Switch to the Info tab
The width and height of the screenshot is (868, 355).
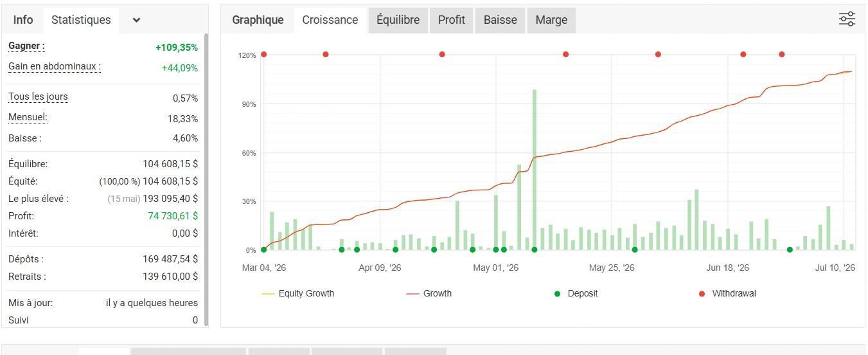pyautogui.click(x=23, y=20)
